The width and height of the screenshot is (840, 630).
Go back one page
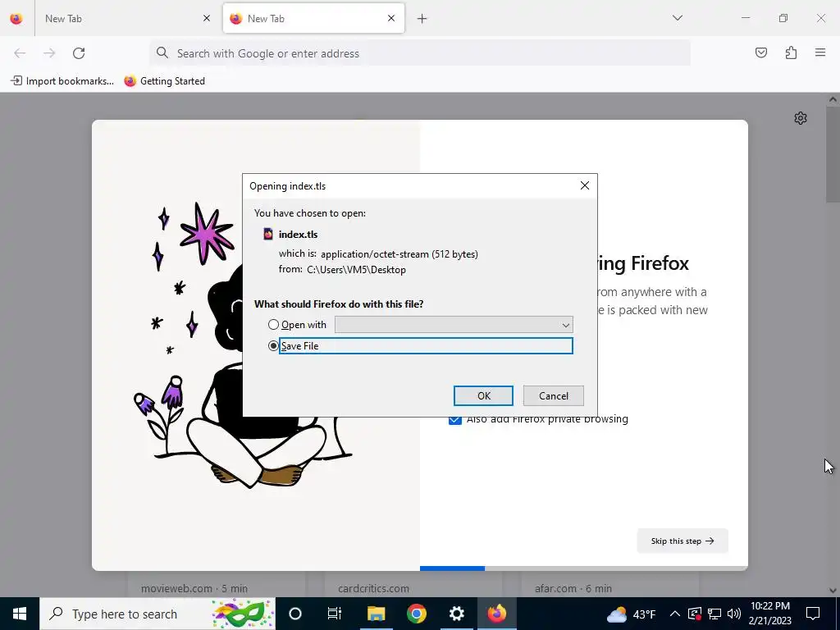click(x=20, y=53)
